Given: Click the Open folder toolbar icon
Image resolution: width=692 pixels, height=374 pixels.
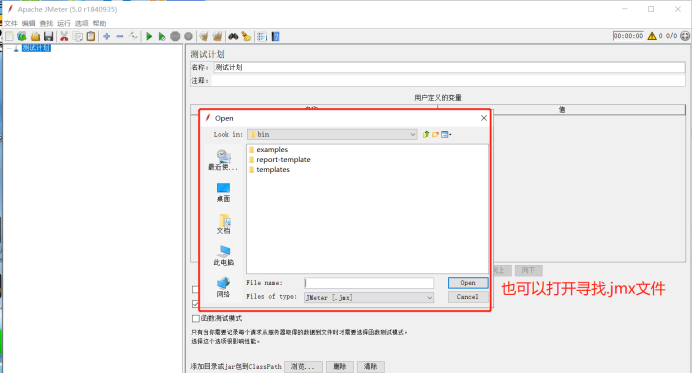Looking at the screenshot, I should click(35, 36).
